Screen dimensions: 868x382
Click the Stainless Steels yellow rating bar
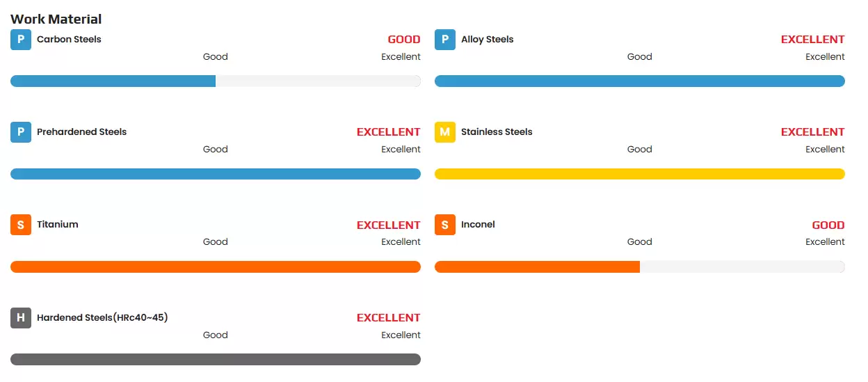click(639, 174)
